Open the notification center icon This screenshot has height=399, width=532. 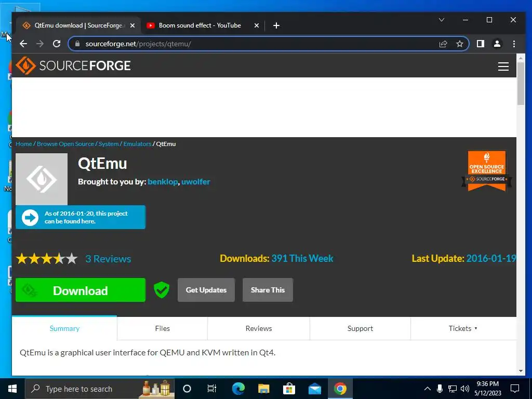[515, 389]
